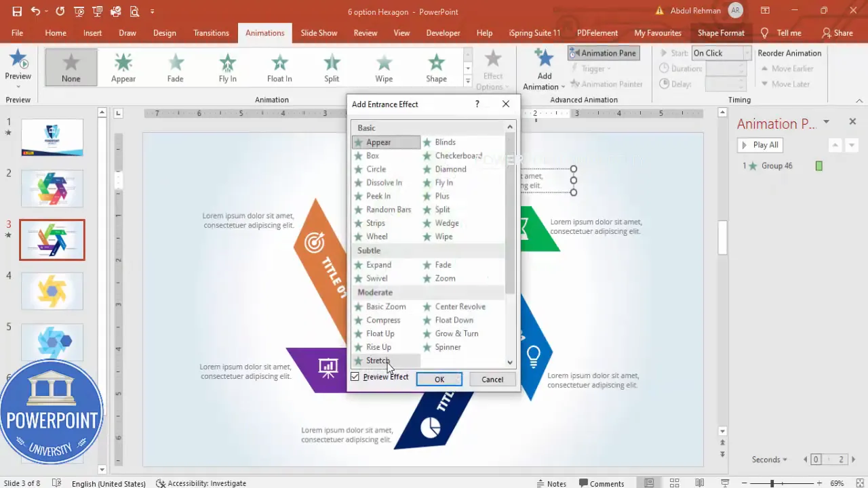Click the Reading View icon in status bar
This screenshot has height=488, width=868.
(x=699, y=483)
